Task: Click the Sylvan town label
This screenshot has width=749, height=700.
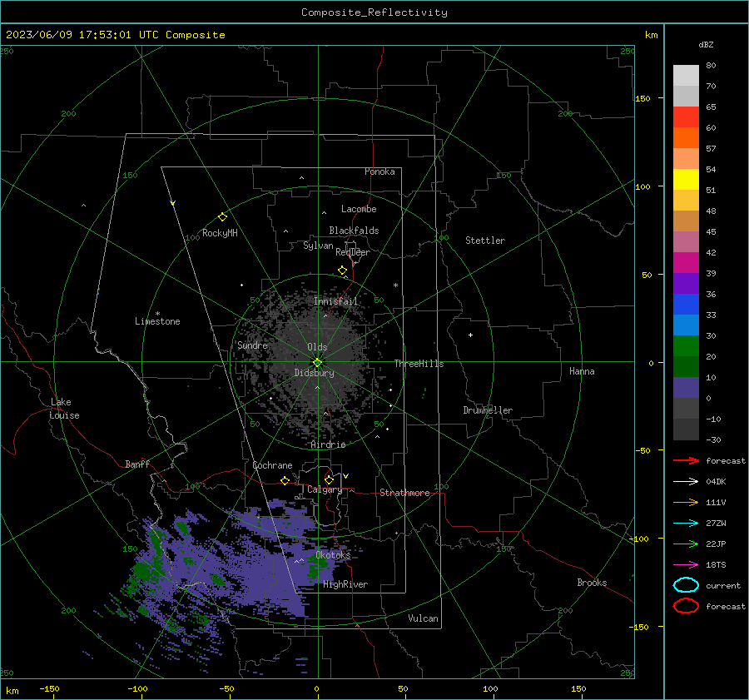Action: [x=318, y=246]
